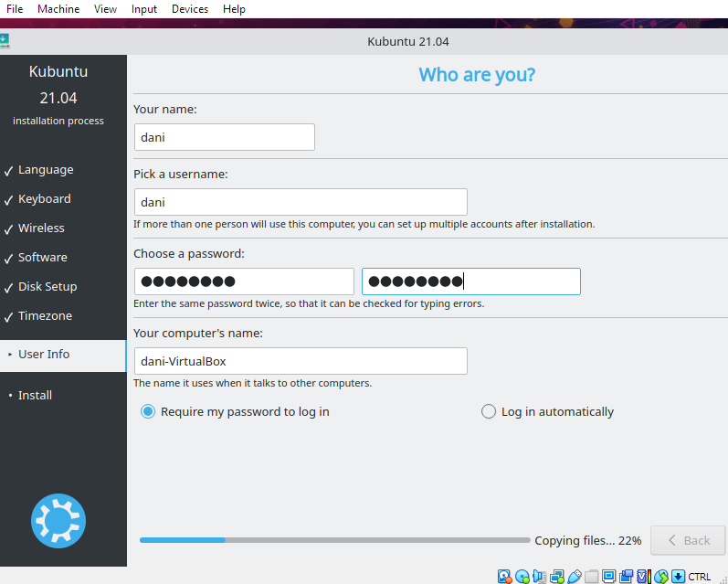Click the resize grip in window corner
Image resolution: width=728 pixels, height=584 pixels.
click(x=723, y=579)
